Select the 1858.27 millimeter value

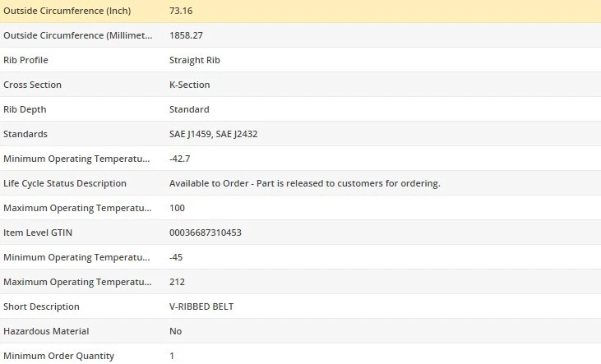[x=185, y=35]
